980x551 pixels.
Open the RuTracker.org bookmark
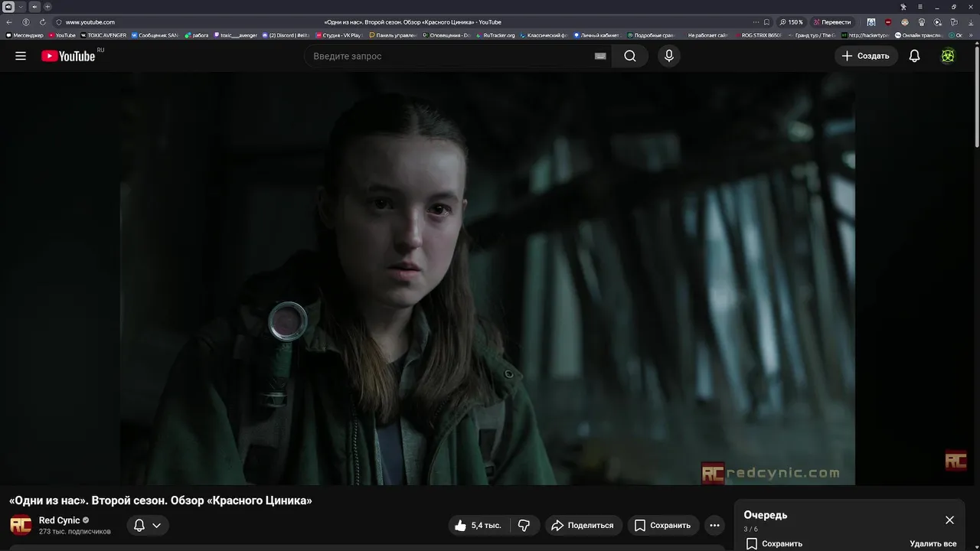pos(495,35)
